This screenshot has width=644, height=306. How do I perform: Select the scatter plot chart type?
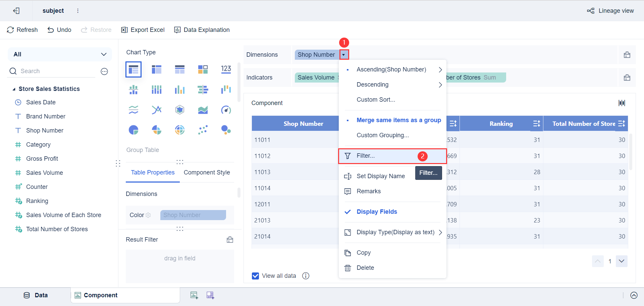pos(203,130)
